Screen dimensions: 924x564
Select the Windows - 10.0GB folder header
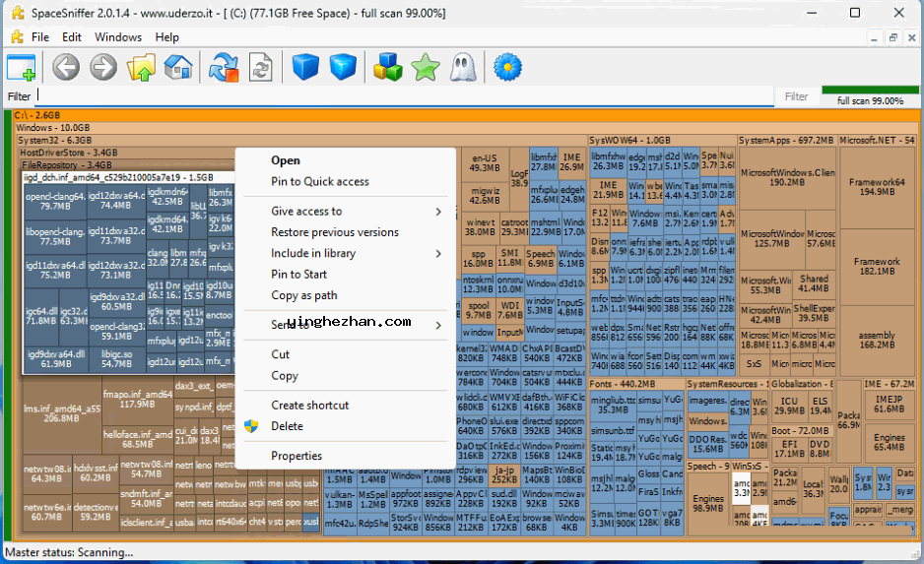pyautogui.click(x=466, y=128)
